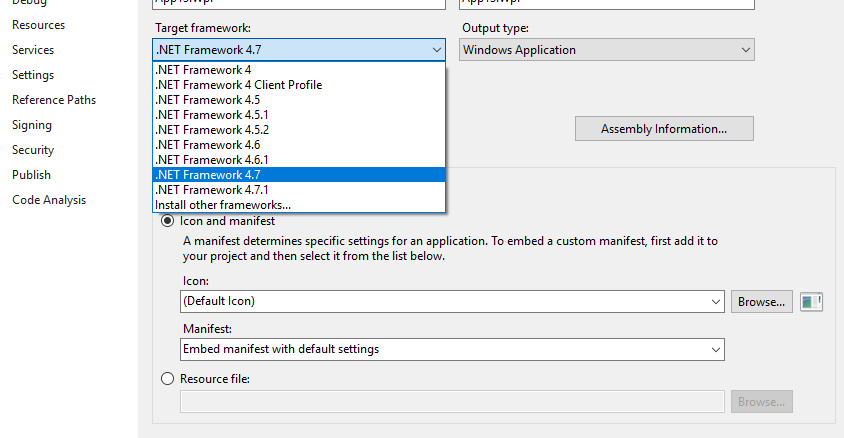Click the icon preview image beside Browse

pos(811,302)
